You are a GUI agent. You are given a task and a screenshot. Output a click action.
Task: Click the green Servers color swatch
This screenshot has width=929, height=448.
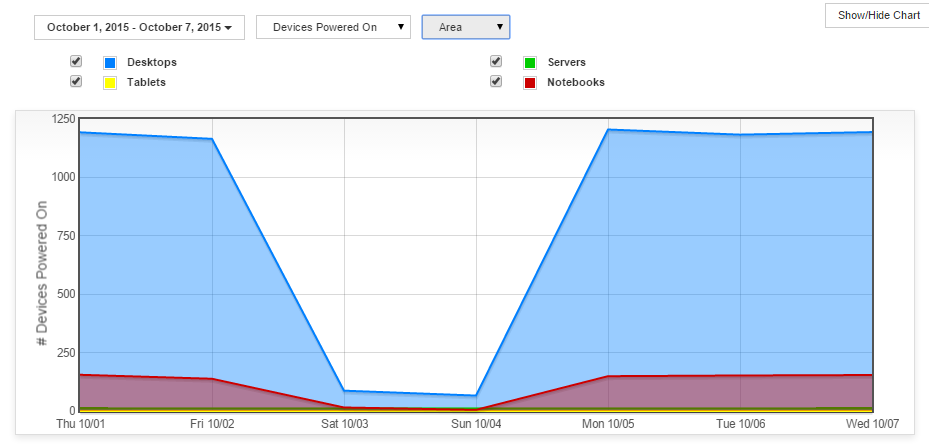530,63
